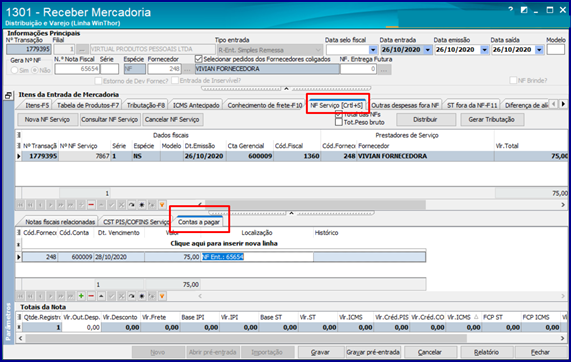Screen dimensions: 571x362
Task: Click green plus insert icon in Contas a pagar navigator
Action: pyautogui.click(x=81, y=296)
